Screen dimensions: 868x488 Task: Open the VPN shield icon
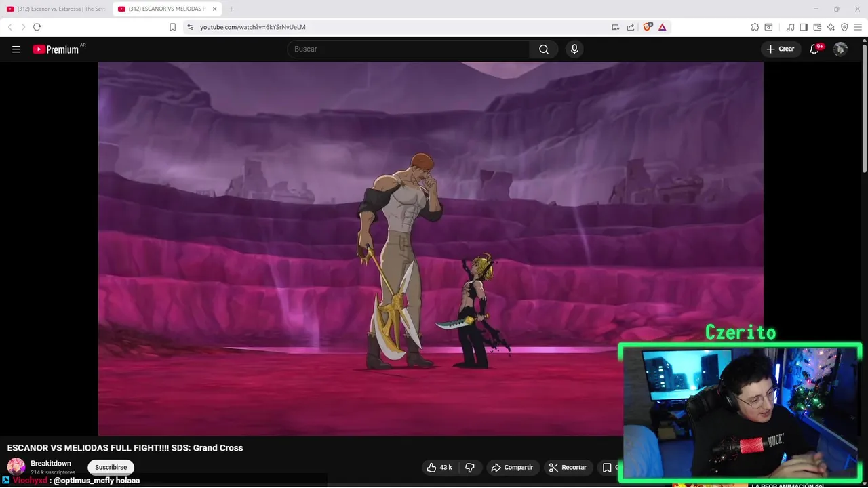(x=844, y=27)
